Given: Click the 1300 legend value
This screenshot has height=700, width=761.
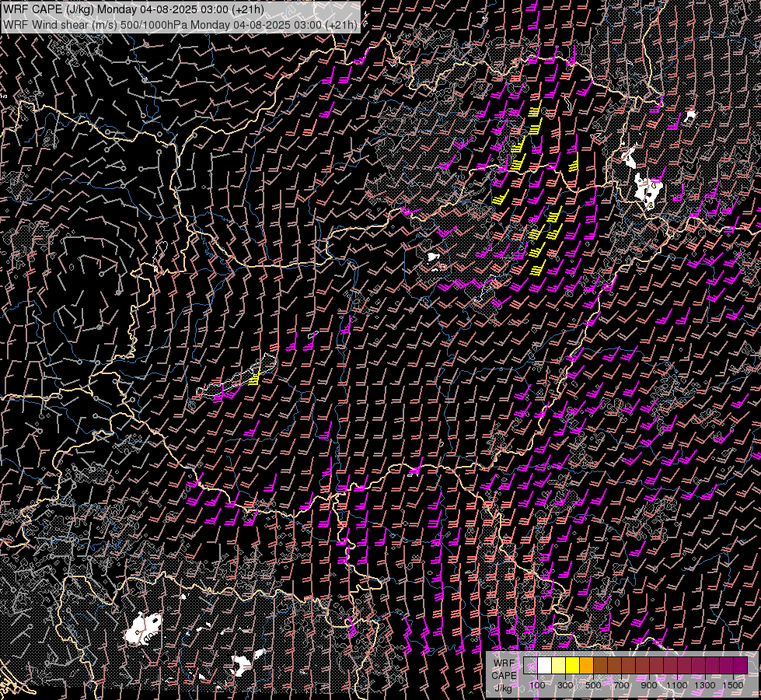Looking at the screenshot, I should click(x=705, y=685).
